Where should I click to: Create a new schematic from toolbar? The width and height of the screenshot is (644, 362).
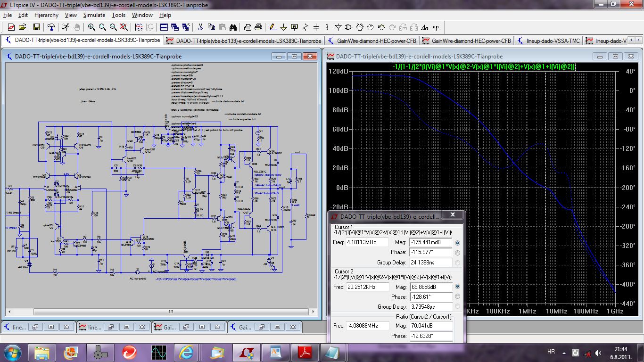click(11, 27)
